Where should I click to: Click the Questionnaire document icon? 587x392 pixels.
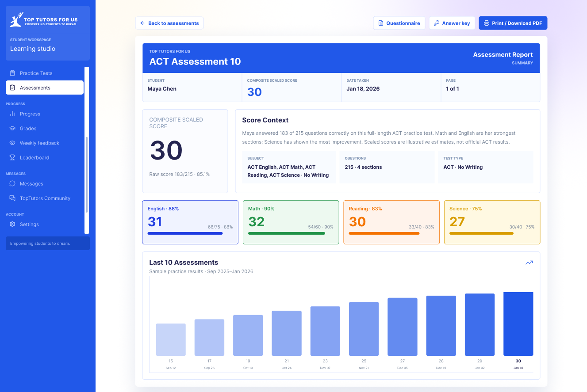pos(380,23)
